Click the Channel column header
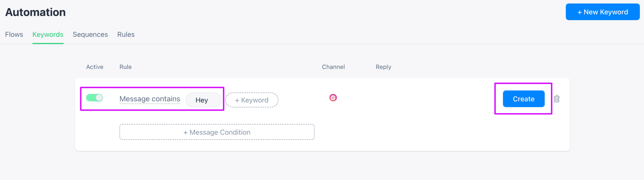The width and height of the screenshot is (644, 180). coord(333,67)
